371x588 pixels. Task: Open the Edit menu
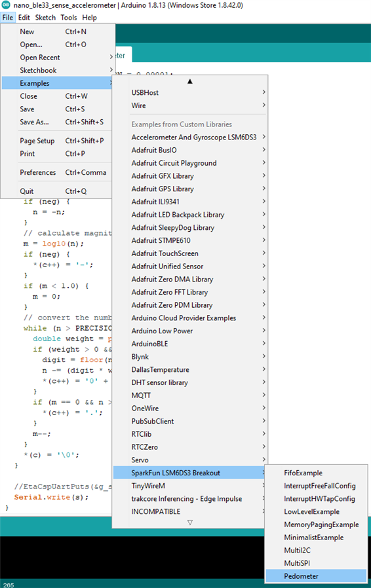[24, 18]
